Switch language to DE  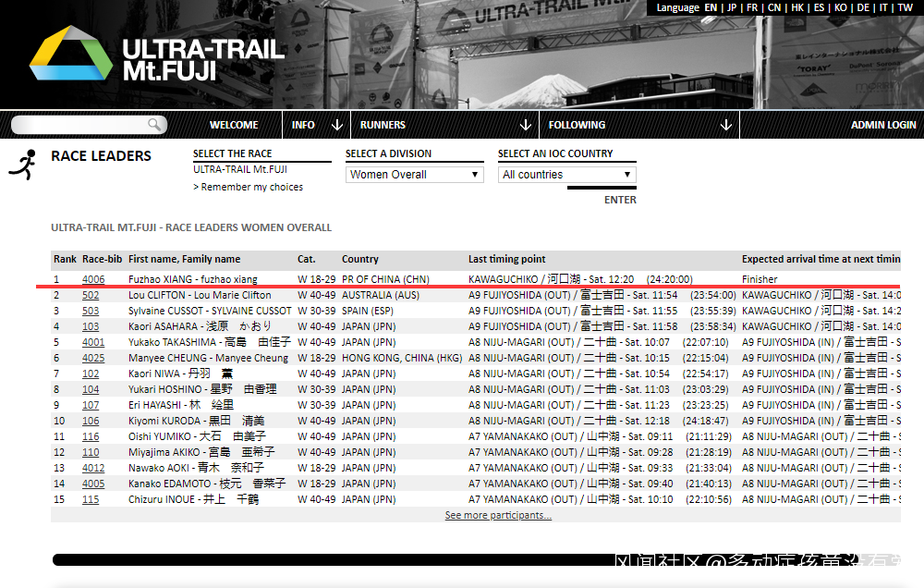(863, 7)
